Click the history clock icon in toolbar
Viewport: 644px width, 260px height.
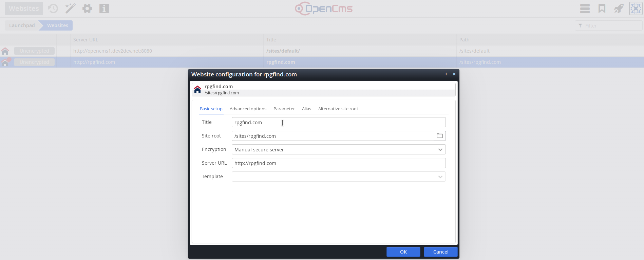[x=53, y=8]
